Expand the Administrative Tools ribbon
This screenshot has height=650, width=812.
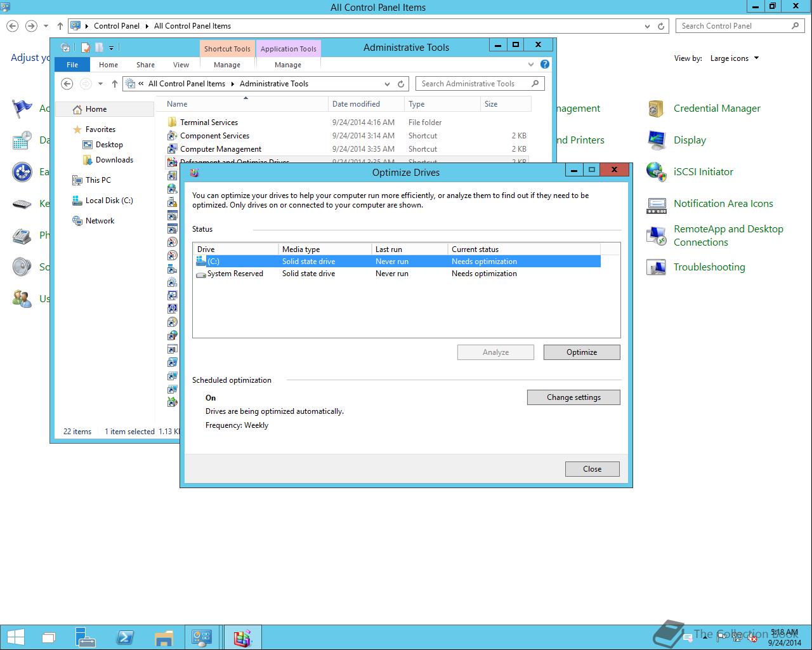531,64
